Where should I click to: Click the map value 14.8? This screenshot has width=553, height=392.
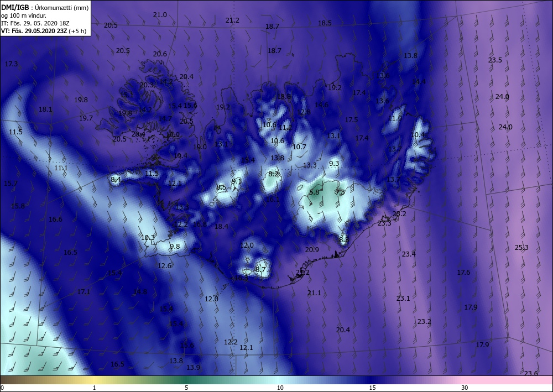(140, 291)
